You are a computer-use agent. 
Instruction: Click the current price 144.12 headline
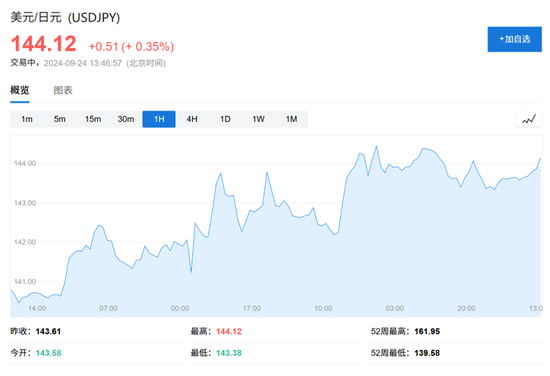(43, 44)
